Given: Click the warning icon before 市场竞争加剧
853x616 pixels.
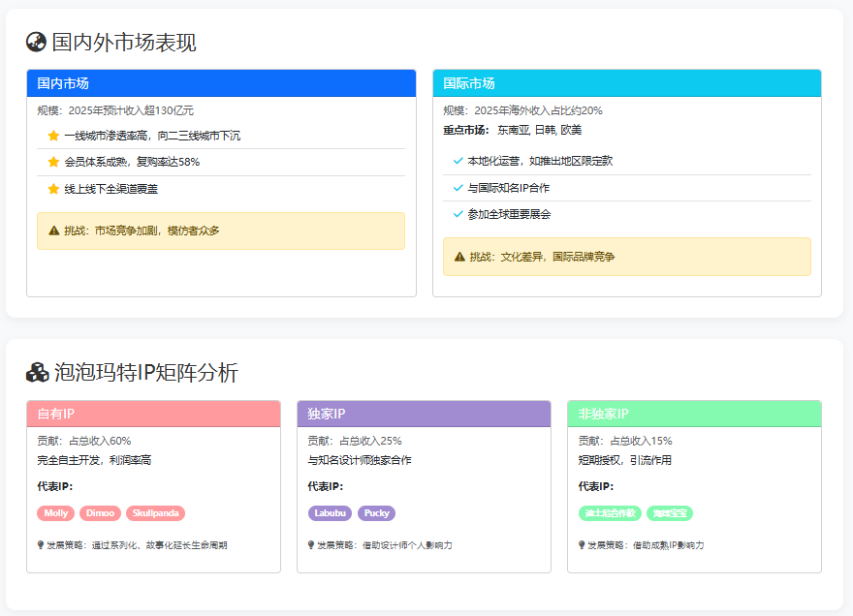Looking at the screenshot, I should 54,231.
